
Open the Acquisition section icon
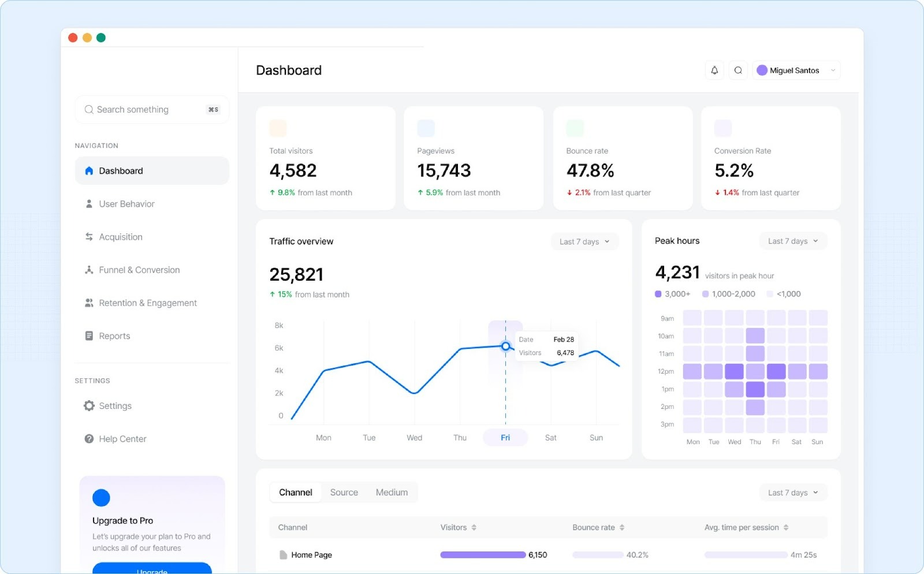(89, 237)
